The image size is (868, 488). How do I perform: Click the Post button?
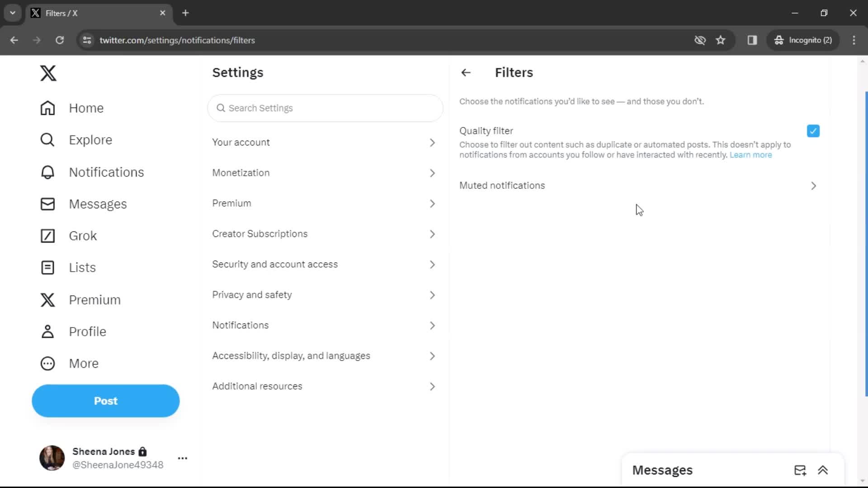[x=106, y=400]
